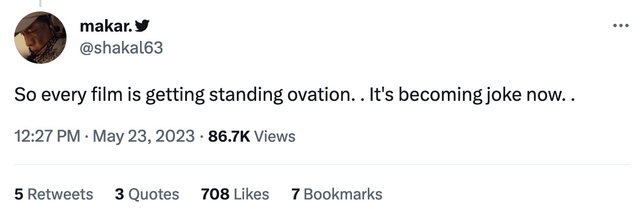
Task: Open the 5 Retweets list
Action: (53, 194)
